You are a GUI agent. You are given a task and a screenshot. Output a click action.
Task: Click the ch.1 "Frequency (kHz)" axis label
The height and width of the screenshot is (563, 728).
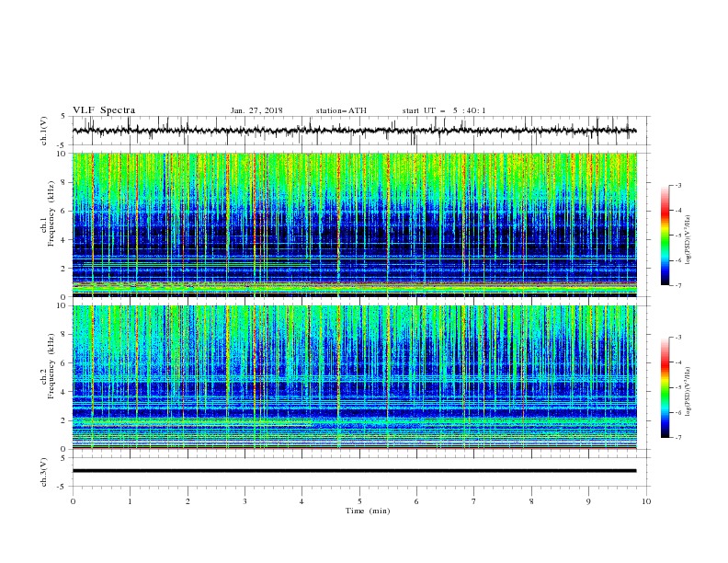(51, 213)
